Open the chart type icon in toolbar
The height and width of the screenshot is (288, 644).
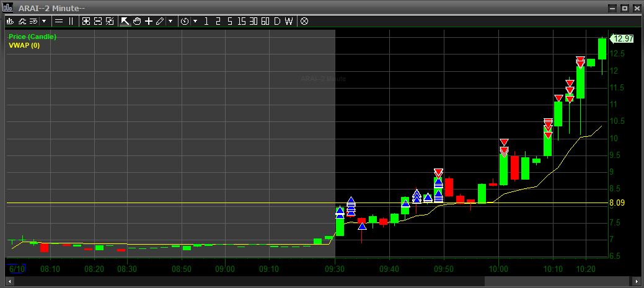click(x=11, y=21)
